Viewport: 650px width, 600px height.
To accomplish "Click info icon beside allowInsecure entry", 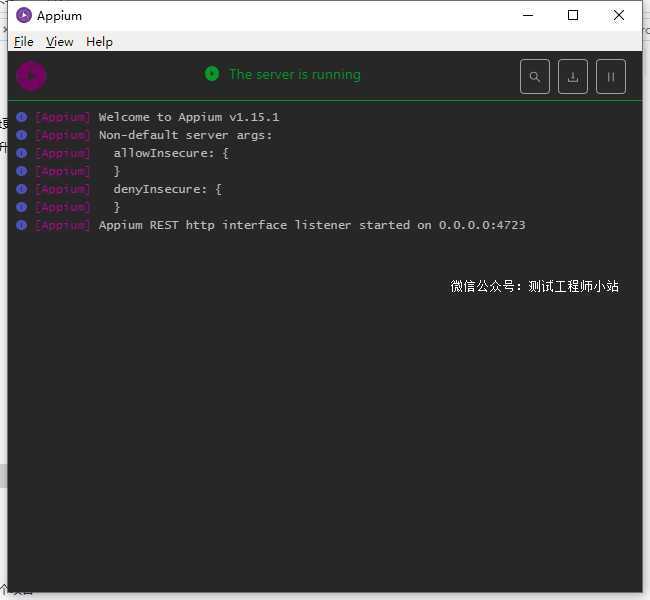I will [22, 153].
